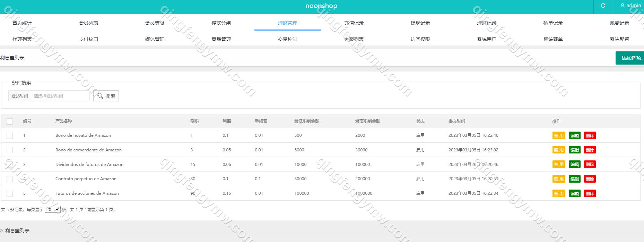The width and height of the screenshot is (644, 242).
Task: Click the 提交时间 column header
Action: pos(457,121)
